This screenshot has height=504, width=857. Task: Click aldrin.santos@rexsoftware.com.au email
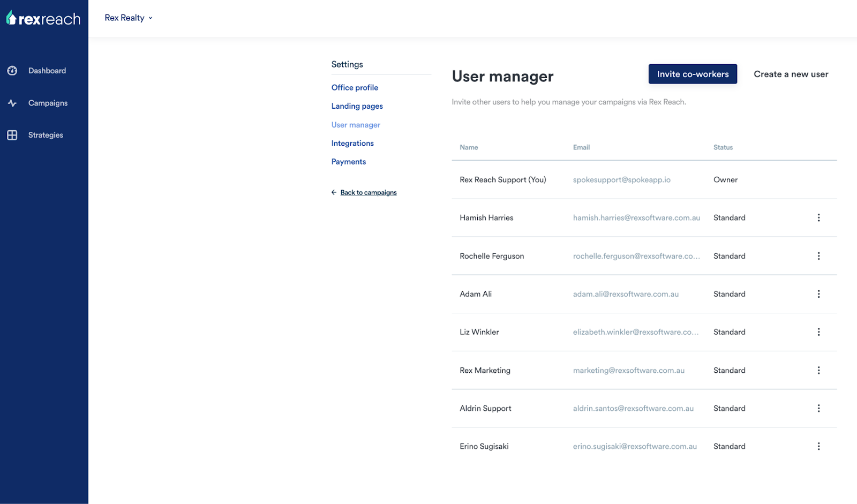pos(633,408)
